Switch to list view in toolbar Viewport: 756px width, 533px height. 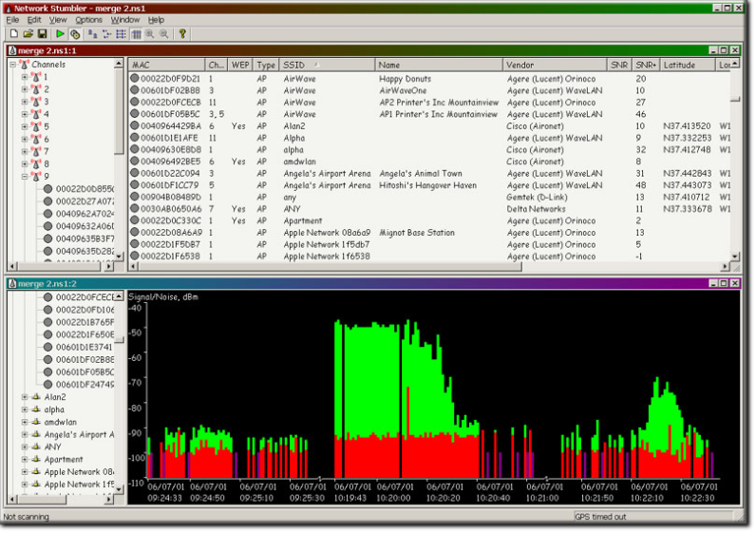121,34
